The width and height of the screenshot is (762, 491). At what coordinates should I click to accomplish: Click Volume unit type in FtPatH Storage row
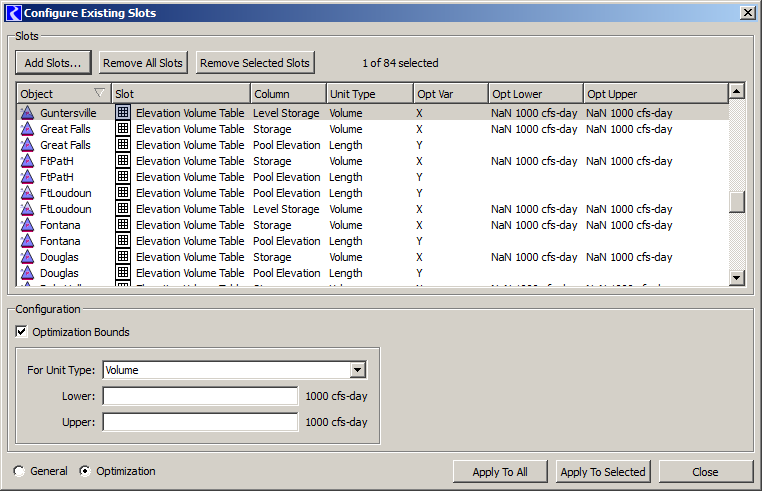click(346, 161)
